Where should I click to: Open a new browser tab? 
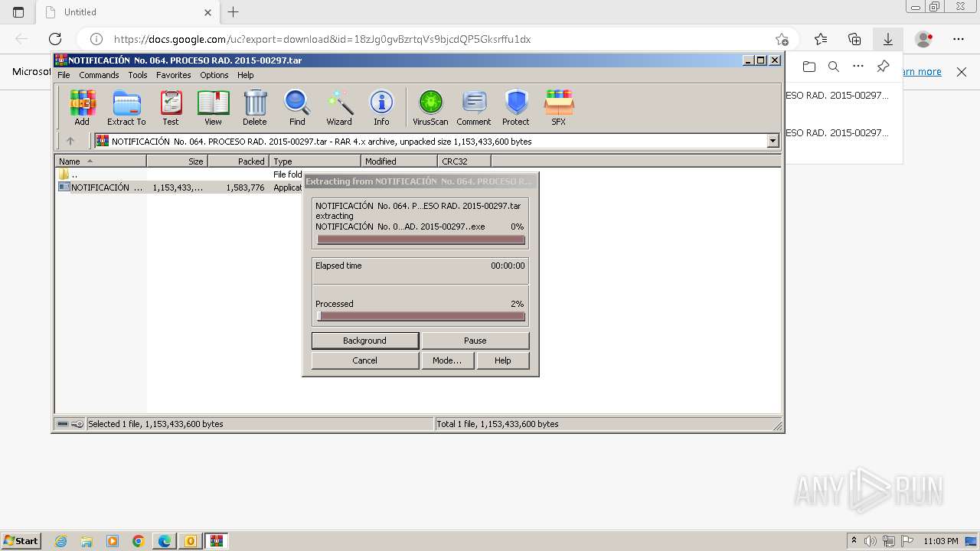pos(234,11)
